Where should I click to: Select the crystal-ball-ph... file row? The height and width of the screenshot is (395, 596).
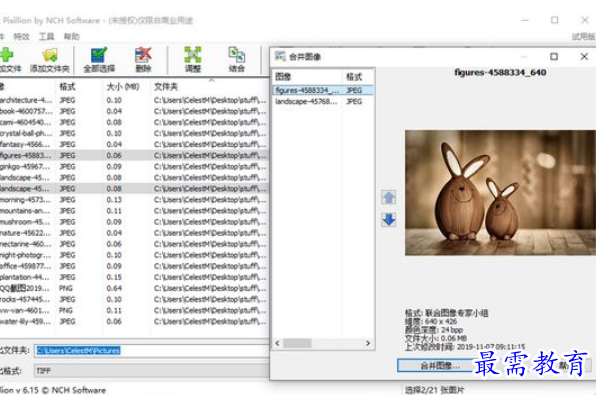(134, 133)
